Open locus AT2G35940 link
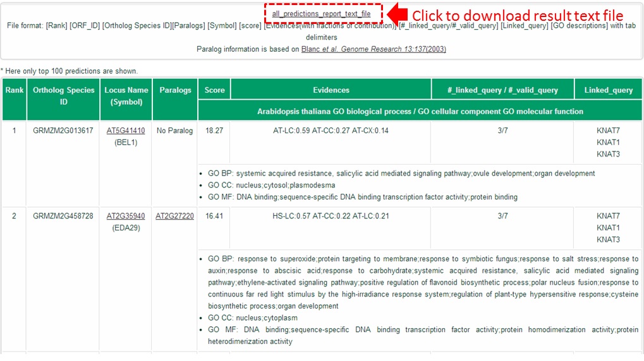 coord(126,216)
